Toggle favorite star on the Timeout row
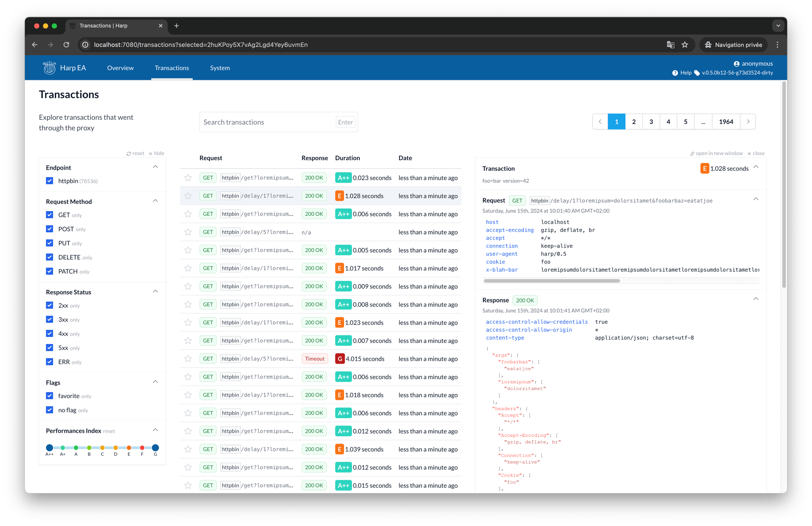The image size is (812, 526). pos(188,359)
